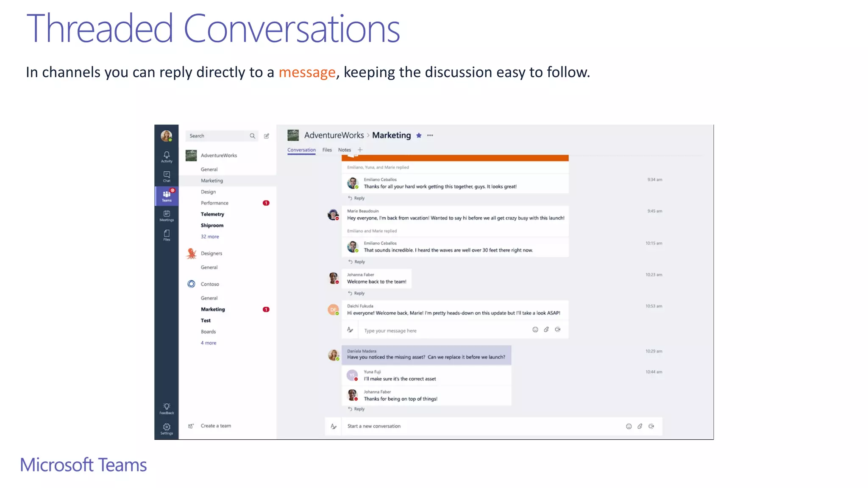Click the meet now icon in reply box
Viewport: 868px width, 488px height.
558,330
